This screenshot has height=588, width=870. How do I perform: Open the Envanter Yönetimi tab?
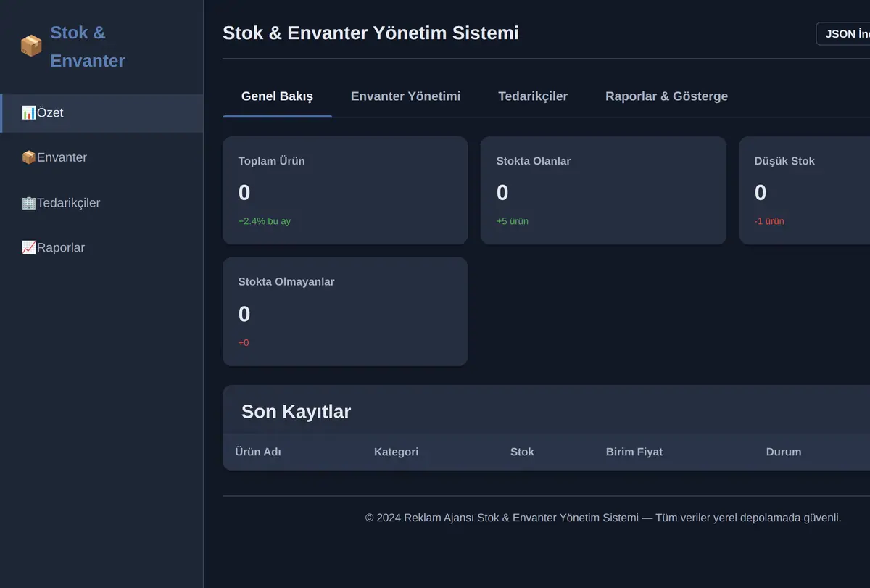[x=405, y=96]
